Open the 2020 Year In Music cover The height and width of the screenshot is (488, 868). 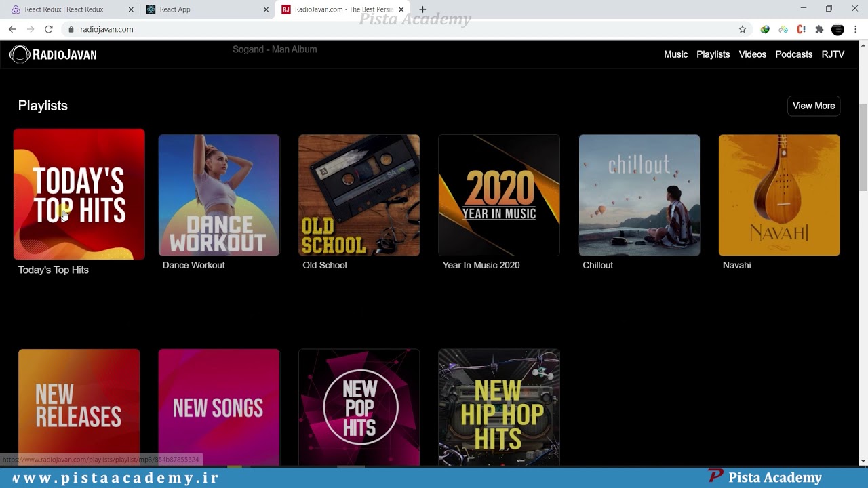[x=499, y=195]
